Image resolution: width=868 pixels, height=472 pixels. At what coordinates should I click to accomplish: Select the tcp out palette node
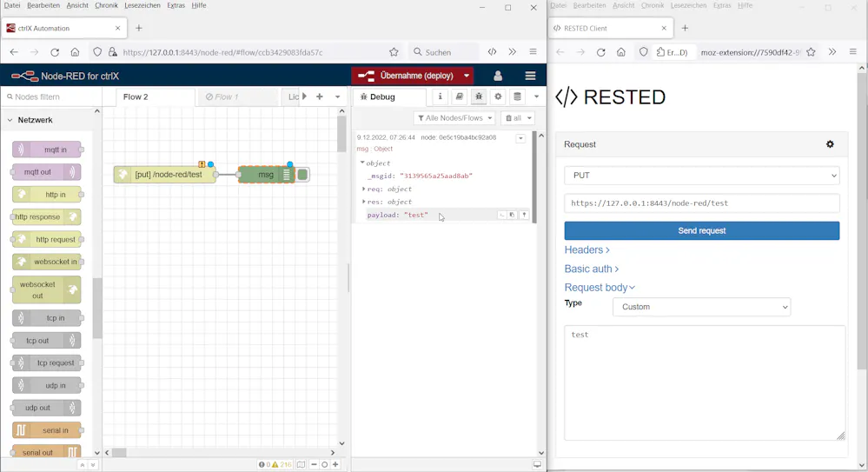point(47,340)
